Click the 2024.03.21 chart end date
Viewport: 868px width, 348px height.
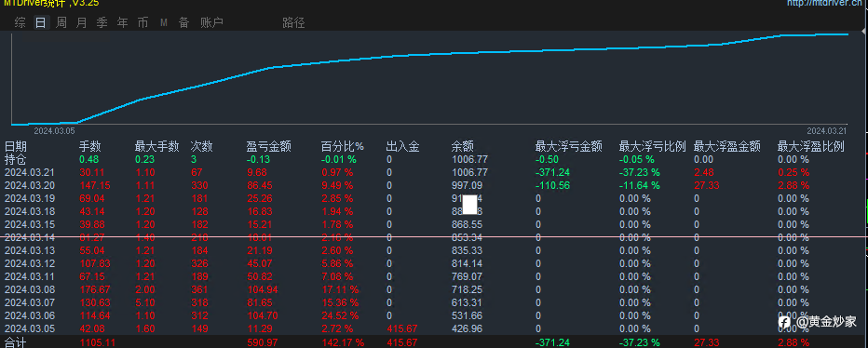click(x=827, y=131)
